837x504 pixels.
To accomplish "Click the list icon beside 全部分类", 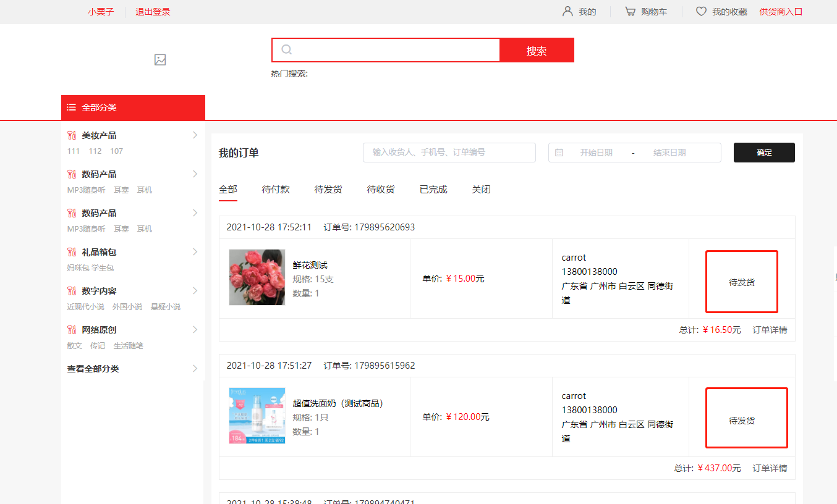I will 72,107.
